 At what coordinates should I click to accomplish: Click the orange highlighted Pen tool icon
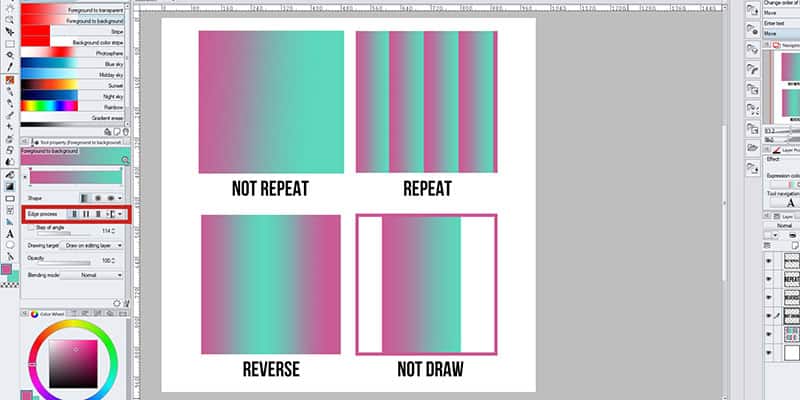coord(9,80)
